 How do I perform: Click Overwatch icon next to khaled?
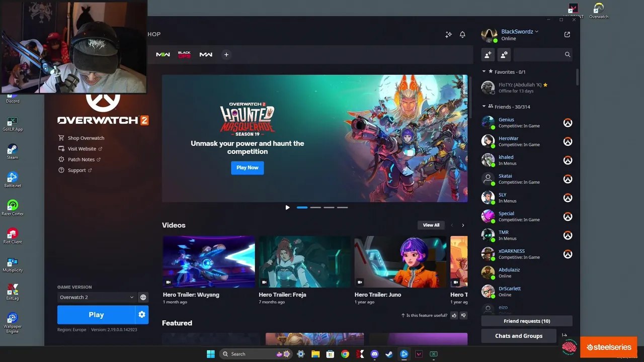tap(568, 160)
